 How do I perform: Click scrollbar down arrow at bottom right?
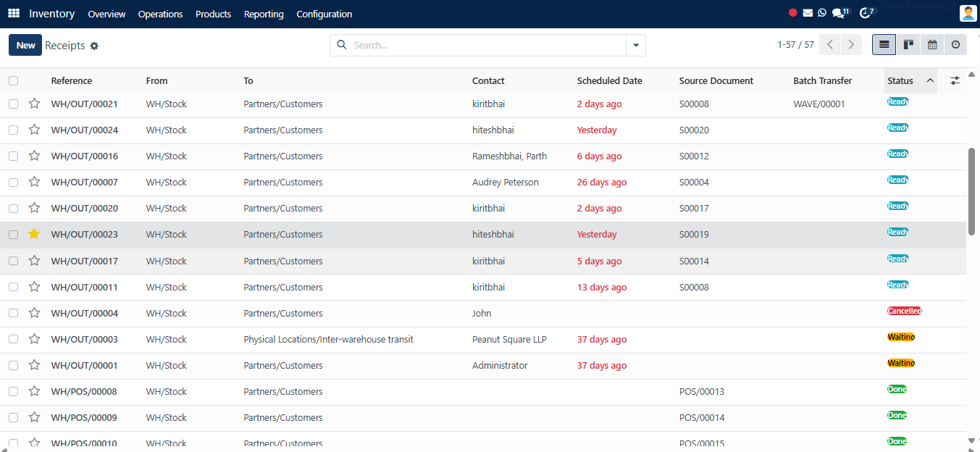pos(972,440)
